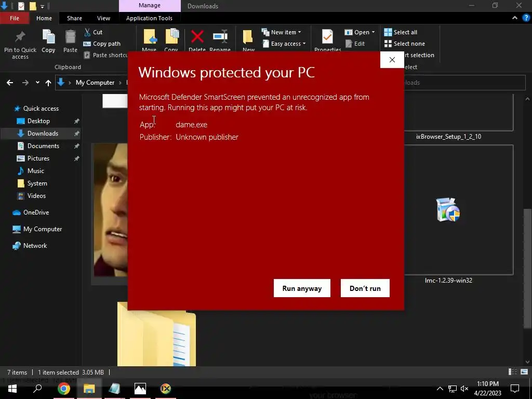
Task: Click the Move to folder icon
Action: pos(150,37)
